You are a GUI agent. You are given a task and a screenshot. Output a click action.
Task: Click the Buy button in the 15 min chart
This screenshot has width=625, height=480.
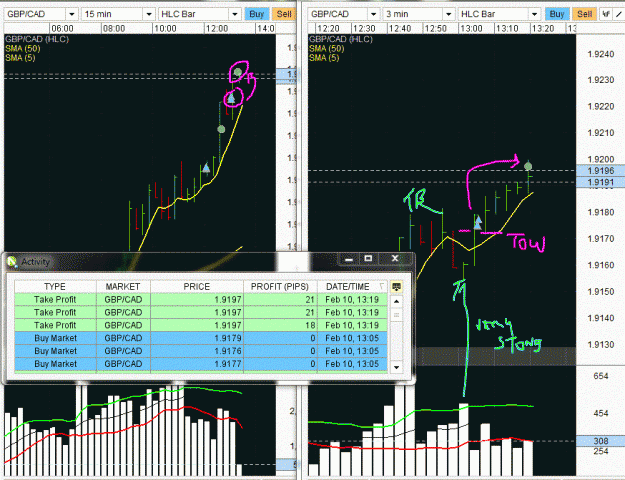click(x=256, y=14)
